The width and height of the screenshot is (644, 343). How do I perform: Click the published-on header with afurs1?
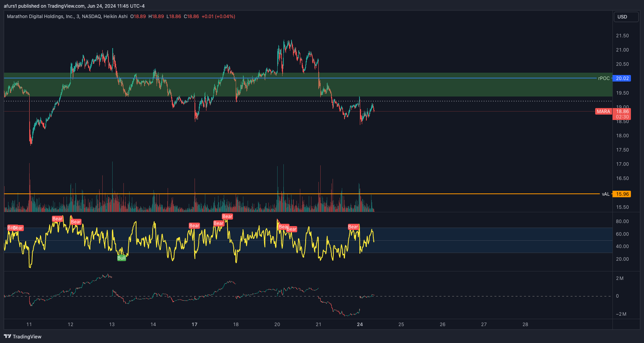74,6
